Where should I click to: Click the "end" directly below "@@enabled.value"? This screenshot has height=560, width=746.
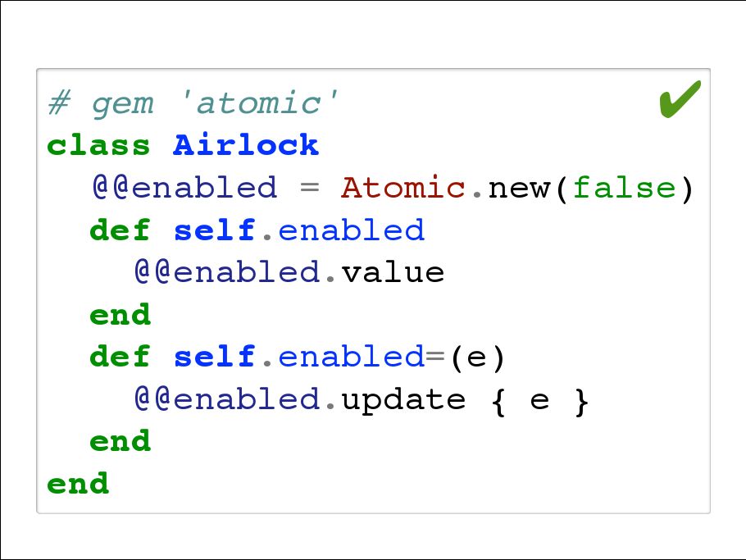[x=120, y=315]
